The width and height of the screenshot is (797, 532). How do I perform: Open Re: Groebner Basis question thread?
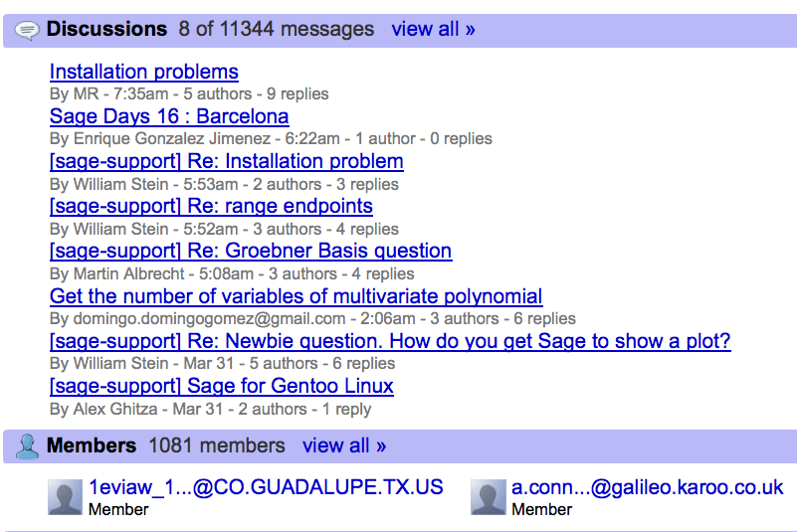pos(251,251)
